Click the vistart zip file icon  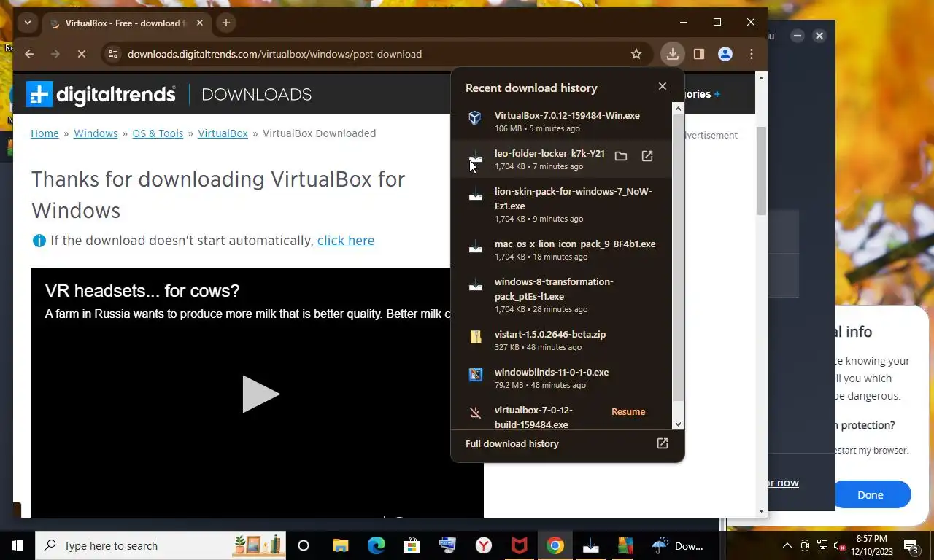coord(475,336)
